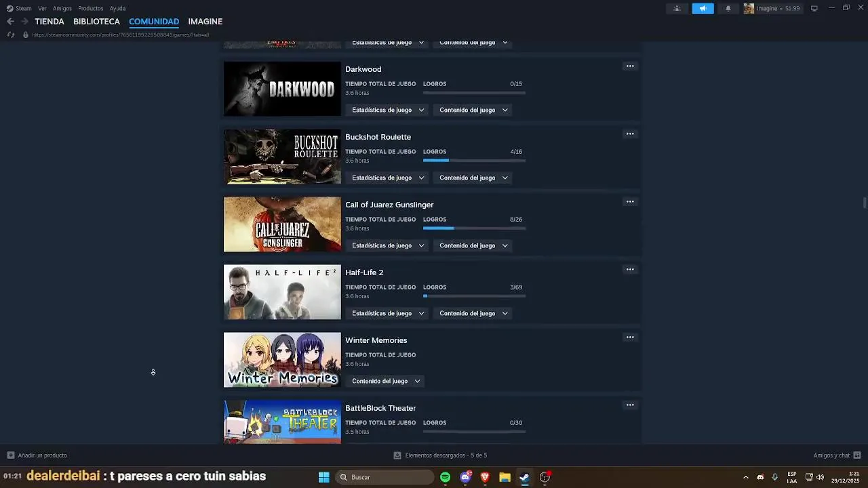
Task: Open the BattleBlock Theater three-dot options menu
Action: [x=630, y=405]
